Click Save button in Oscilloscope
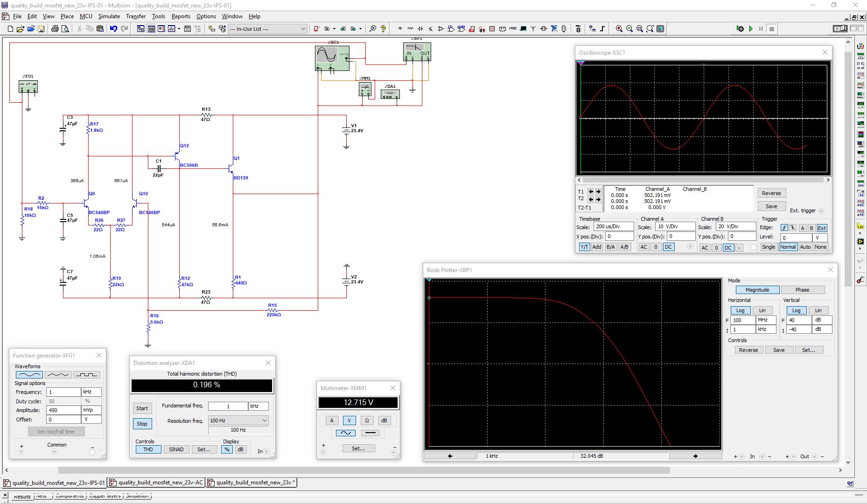The height and width of the screenshot is (504, 867). tap(771, 206)
